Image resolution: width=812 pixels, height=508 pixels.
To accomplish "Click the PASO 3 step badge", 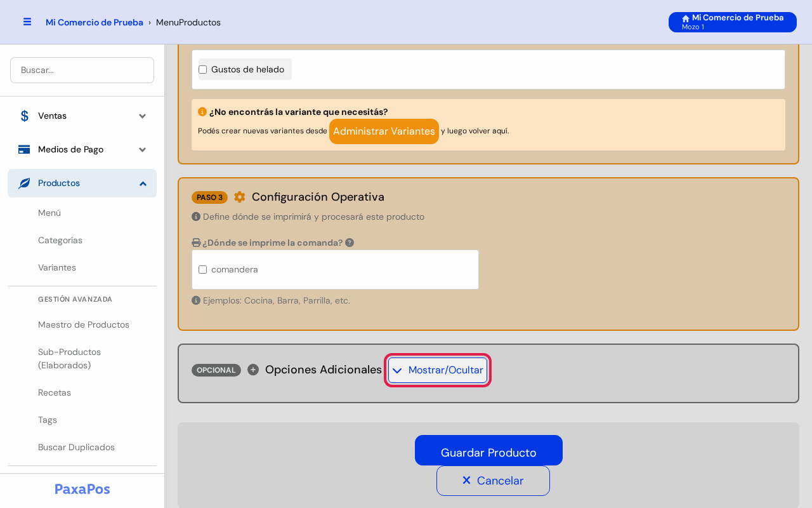I will tap(209, 197).
